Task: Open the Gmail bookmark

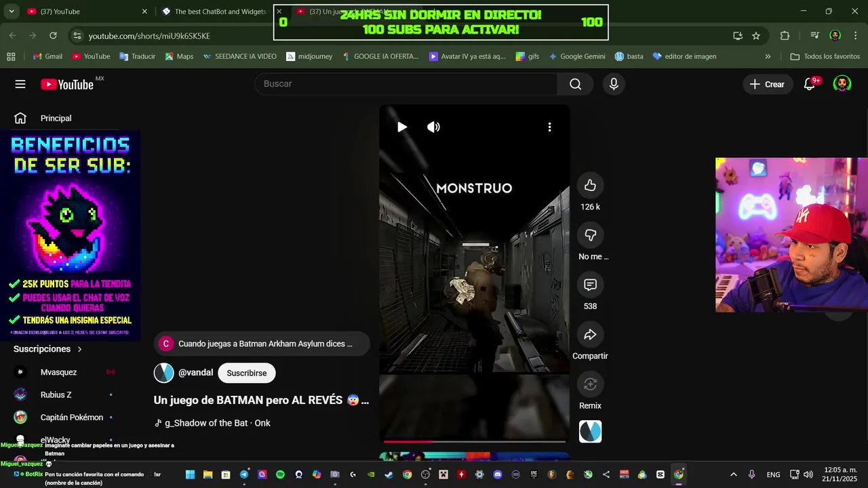Action: tap(48, 56)
